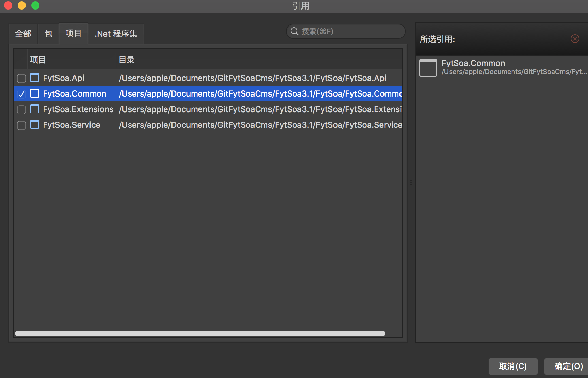Click the FytSoa.Service project icon

pyautogui.click(x=35, y=125)
